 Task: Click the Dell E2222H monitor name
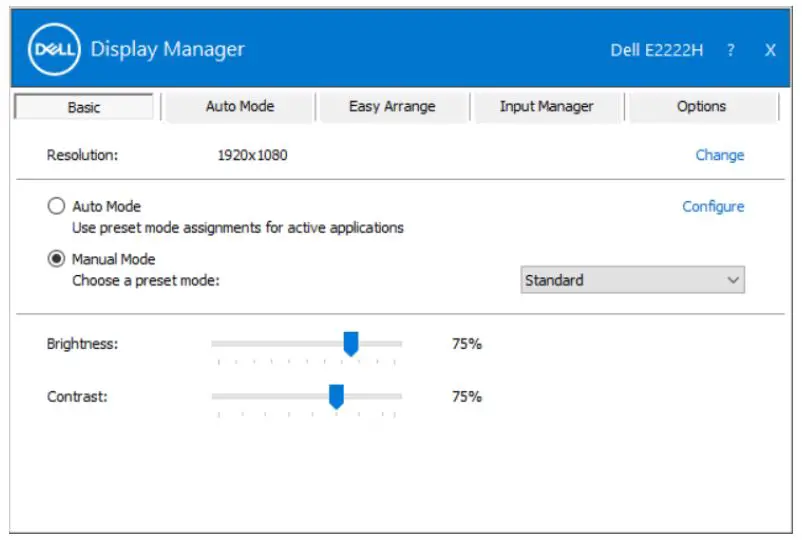(x=657, y=50)
